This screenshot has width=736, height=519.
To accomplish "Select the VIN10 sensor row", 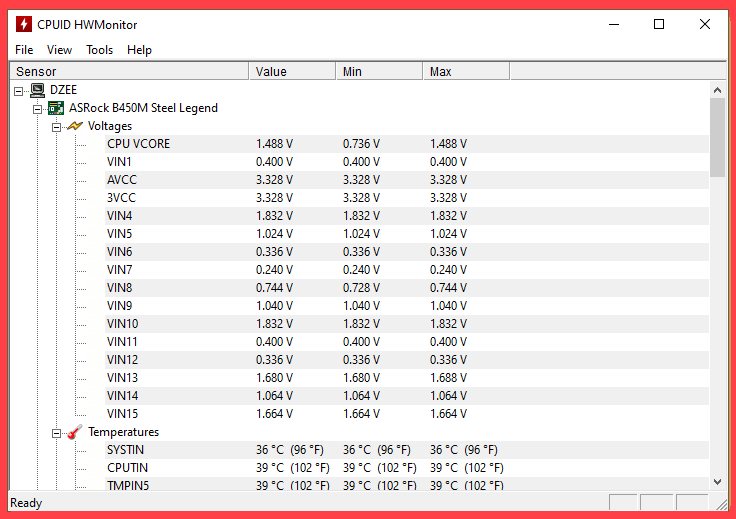I will [x=406, y=324].
